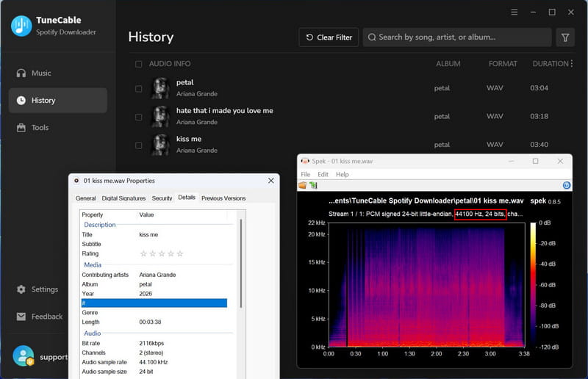Select the History clock icon
Viewport: 588px width, 379px height.
(21, 100)
